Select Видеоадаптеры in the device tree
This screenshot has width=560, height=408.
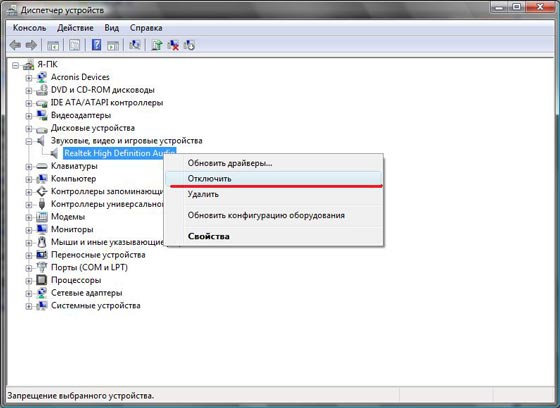(x=81, y=115)
